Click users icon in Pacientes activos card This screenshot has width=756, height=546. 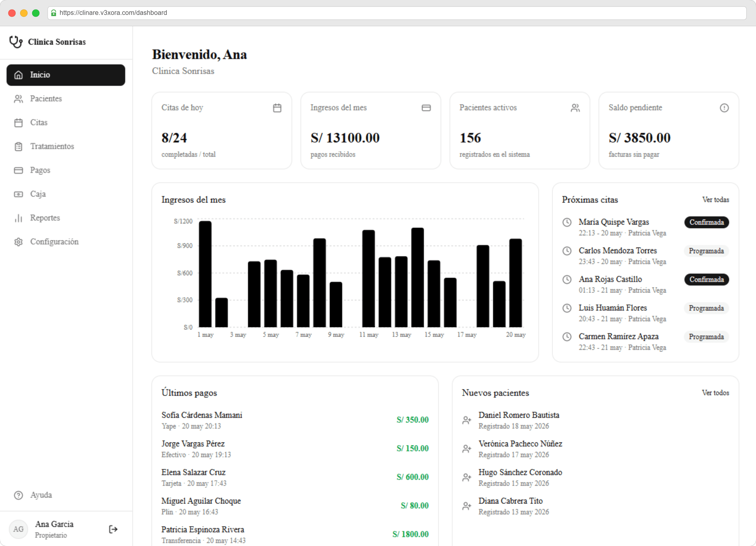tap(575, 108)
